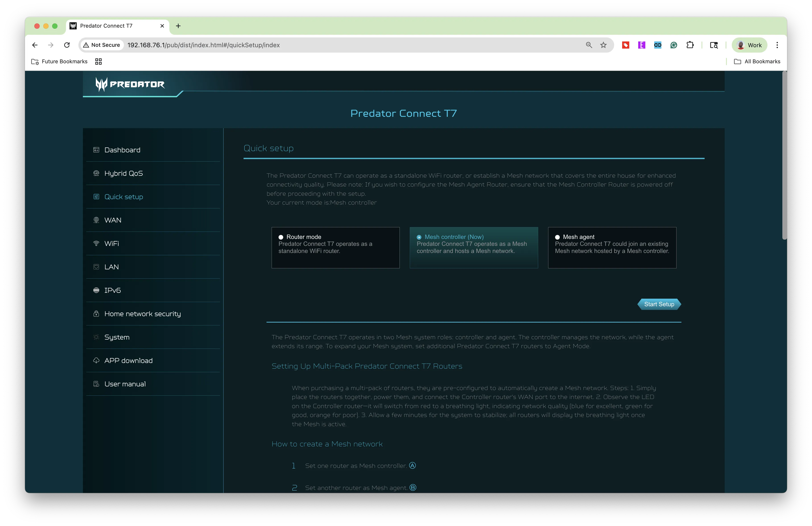Click the APP download cloud icon
The height and width of the screenshot is (526, 812).
click(x=96, y=360)
